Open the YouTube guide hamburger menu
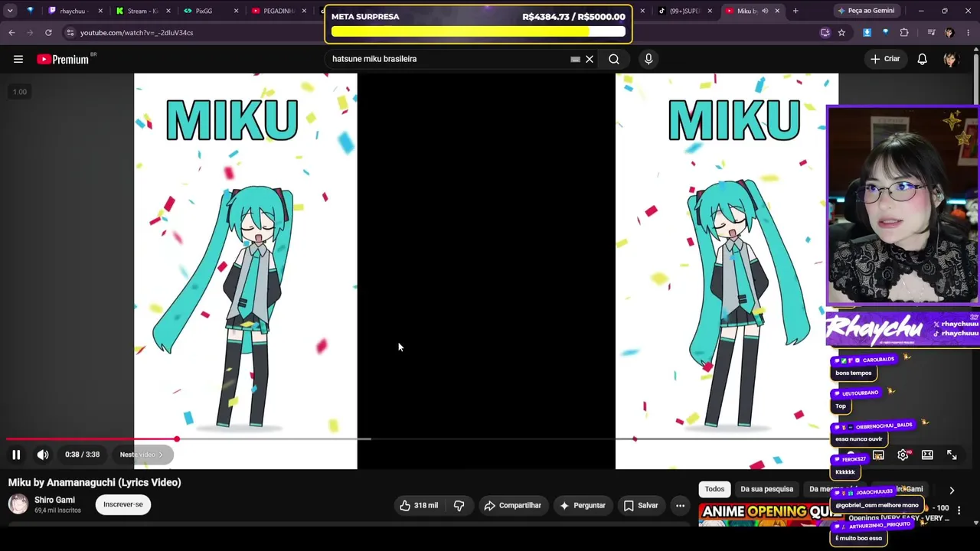Viewport: 980px width, 551px height. tap(18, 59)
